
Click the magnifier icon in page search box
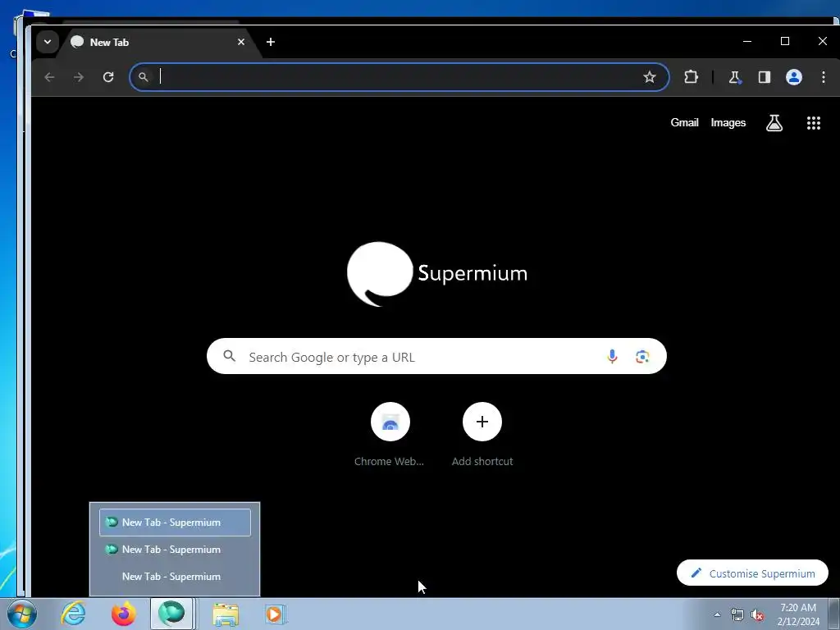coord(230,356)
